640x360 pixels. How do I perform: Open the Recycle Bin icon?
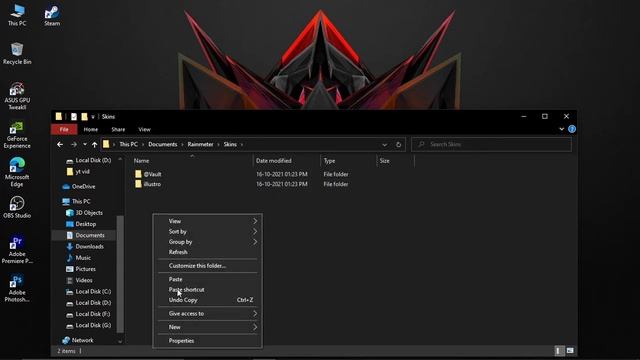click(17, 53)
